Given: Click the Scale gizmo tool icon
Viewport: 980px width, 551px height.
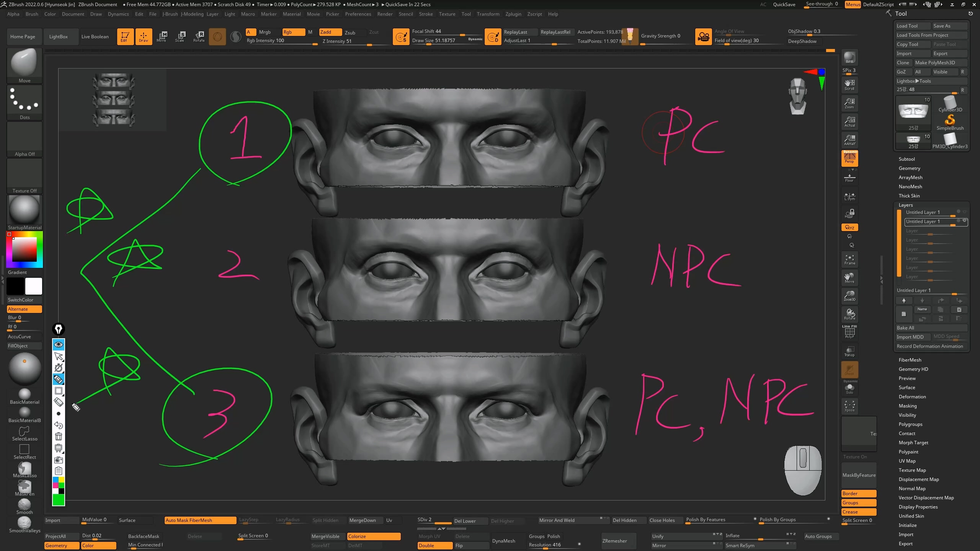Looking at the screenshot, I should pos(180,36).
